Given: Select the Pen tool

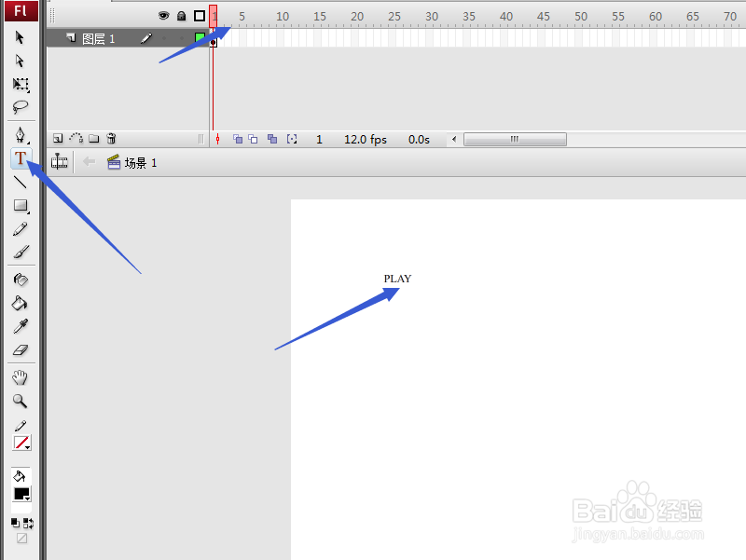Looking at the screenshot, I should click(21, 135).
